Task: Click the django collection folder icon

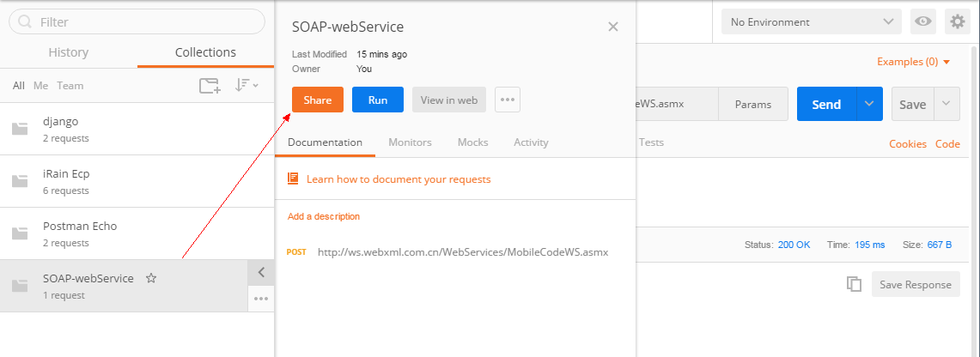Action: coord(20,130)
